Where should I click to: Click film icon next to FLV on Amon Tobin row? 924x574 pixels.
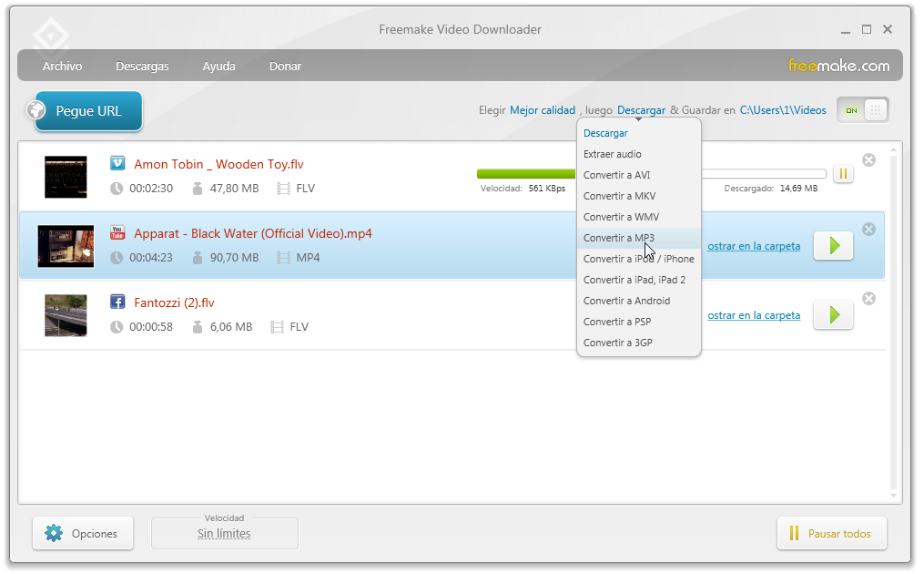pyautogui.click(x=283, y=189)
